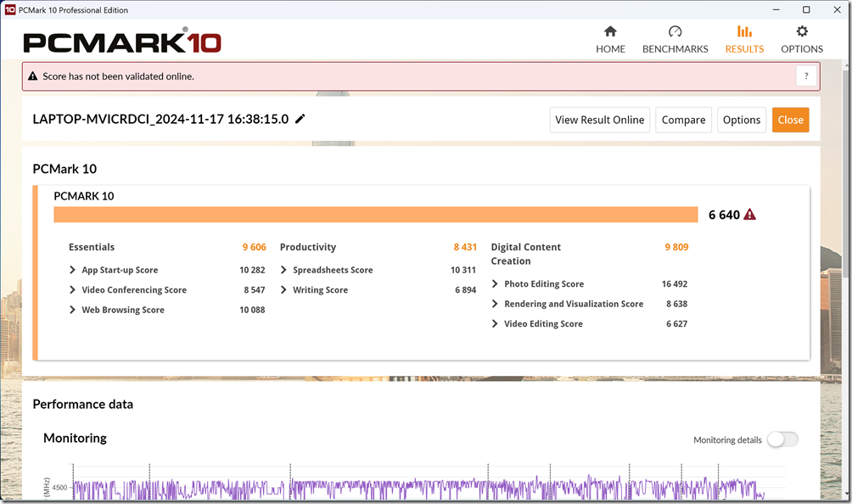
Task: Expand App Start-up Score
Action: point(73,271)
